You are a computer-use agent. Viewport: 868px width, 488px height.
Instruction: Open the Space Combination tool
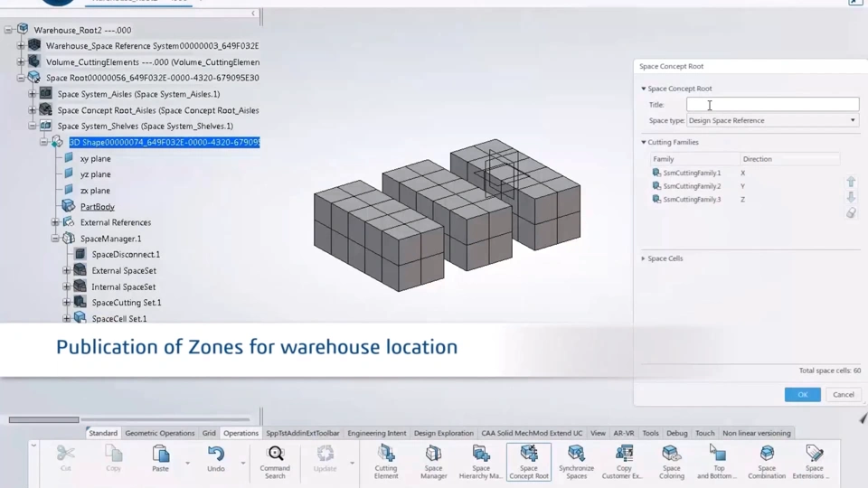pos(767,462)
